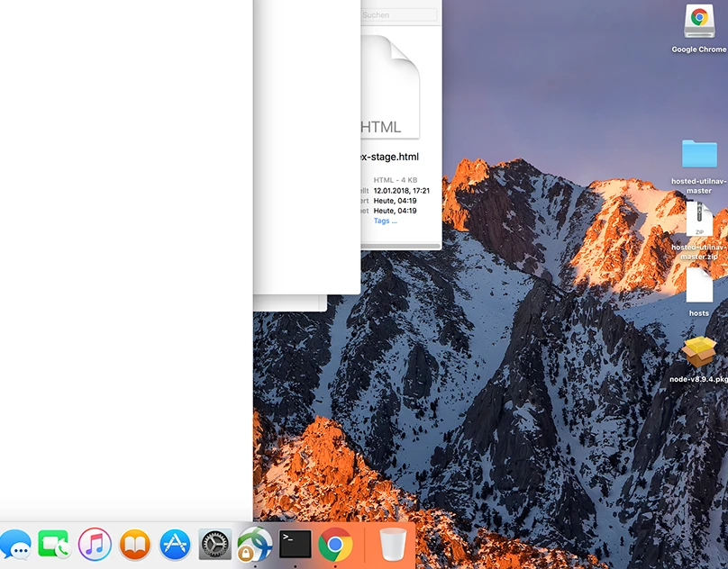Open the Trash in the dock
This screenshot has width=728, height=569.
393,545
